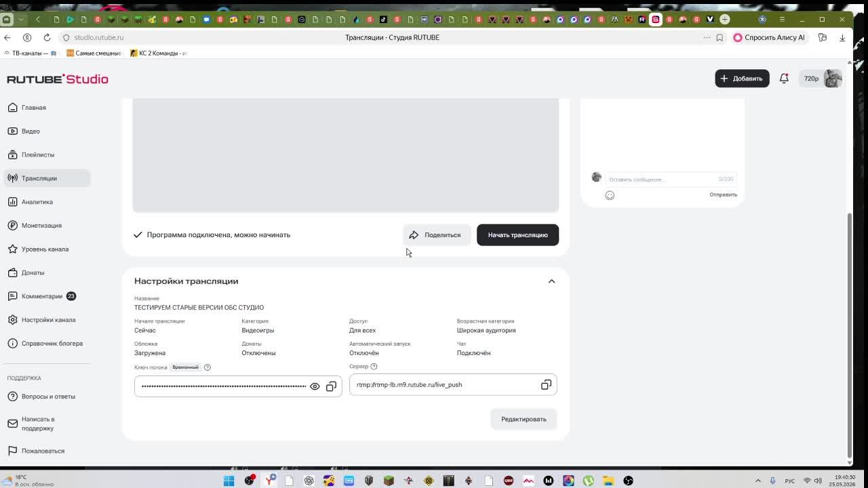Viewport: 868px width, 488px height.
Task: Open Аналитика in sidebar
Action: [x=47, y=202]
